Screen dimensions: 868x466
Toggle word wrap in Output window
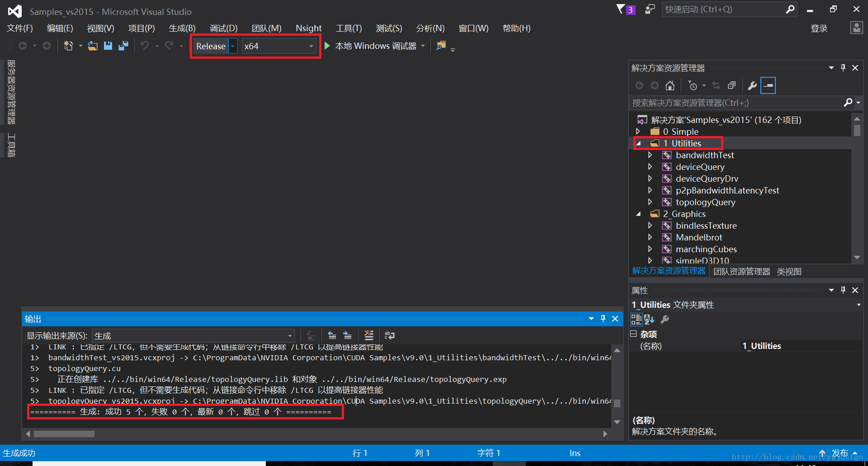389,335
